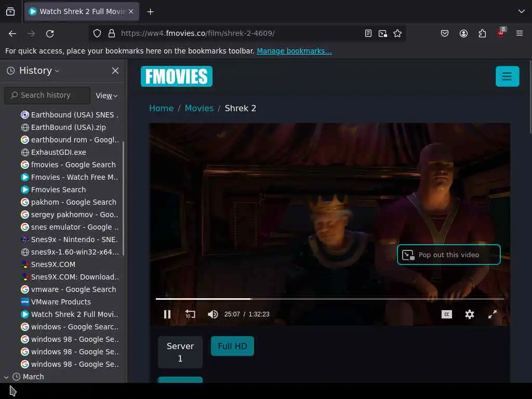Screen dimensions: 532x399
Task: Open ExhaustGDI.exe history entry
Action: pyautogui.click(x=54, y=152)
